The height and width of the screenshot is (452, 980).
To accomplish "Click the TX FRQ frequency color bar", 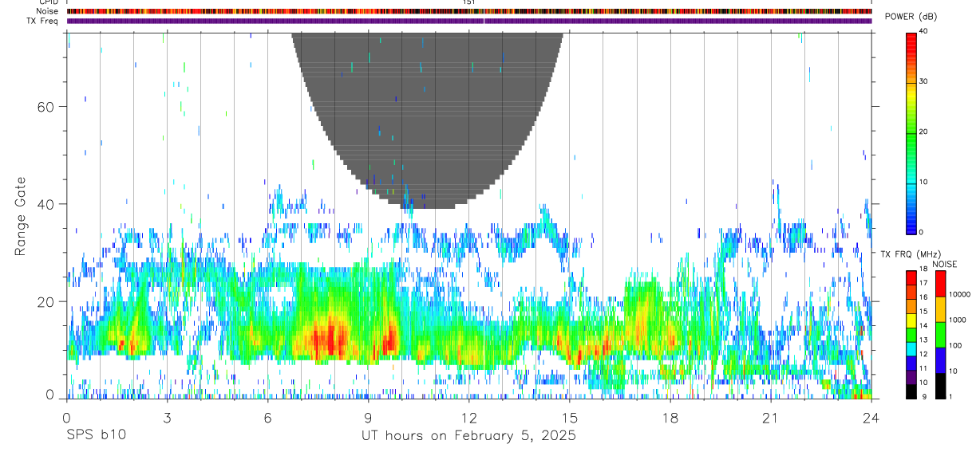I will pos(911,334).
